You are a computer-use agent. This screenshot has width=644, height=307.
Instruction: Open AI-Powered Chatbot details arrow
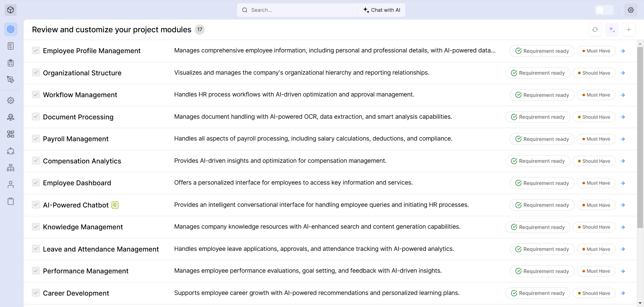(x=623, y=205)
